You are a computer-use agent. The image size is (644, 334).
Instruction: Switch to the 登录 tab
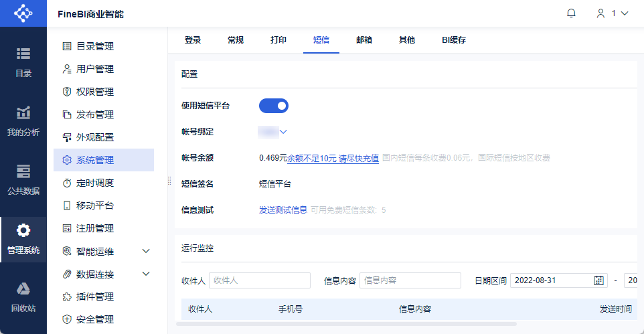click(x=193, y=40)
